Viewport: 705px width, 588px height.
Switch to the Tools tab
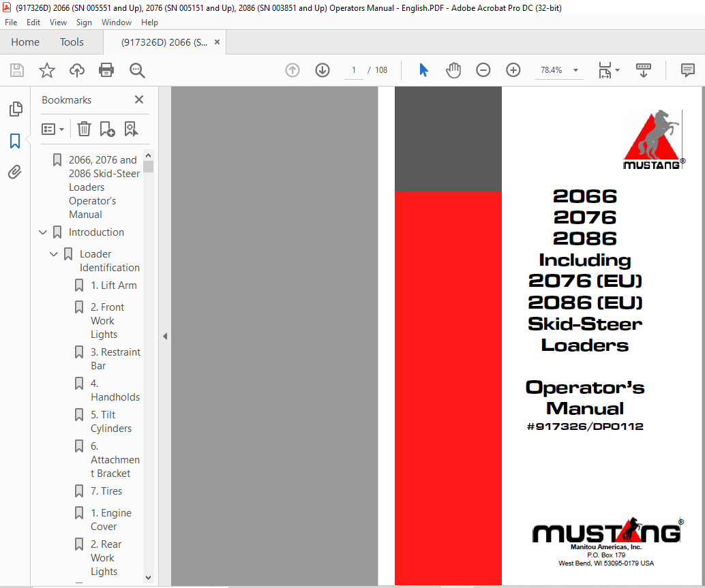coord(72,42)
